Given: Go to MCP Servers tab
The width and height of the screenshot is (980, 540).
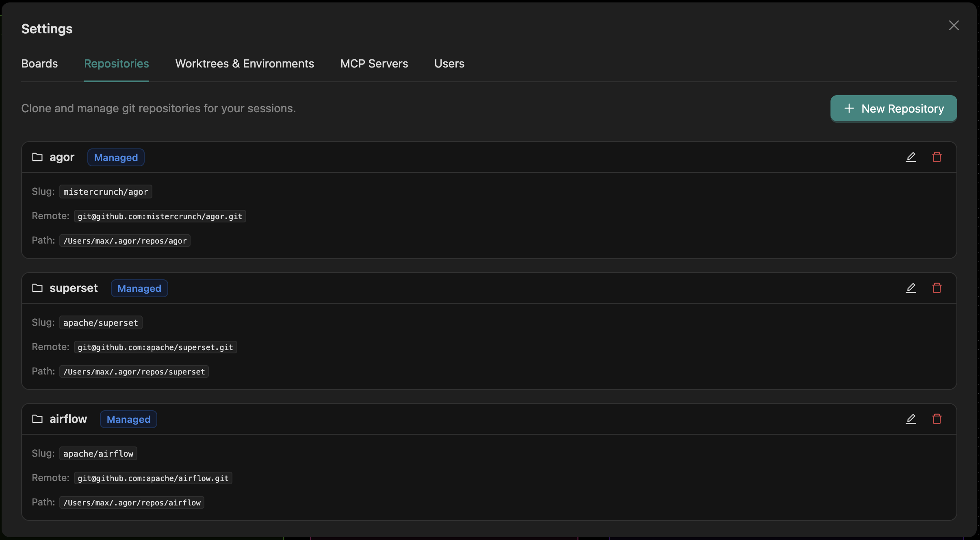Looking at the screenshot, I should (x=374, y=63).
